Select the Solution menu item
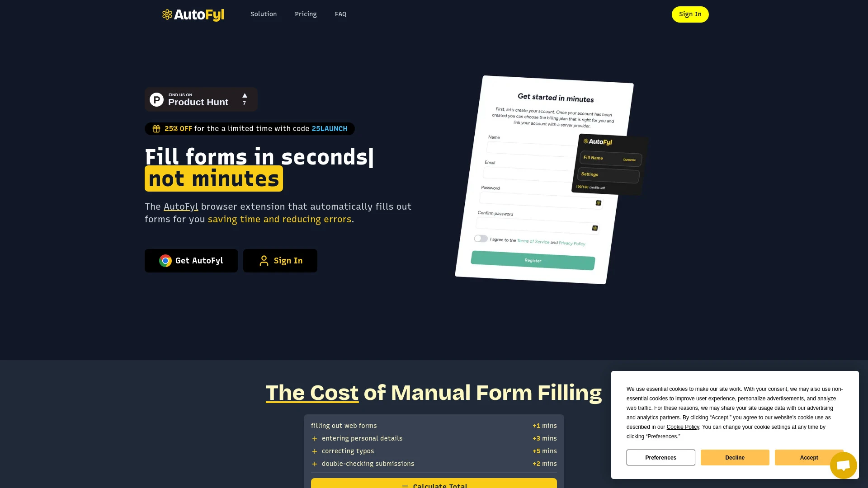The height and width of the screenshot is (488, 868). tap(263, 14)
